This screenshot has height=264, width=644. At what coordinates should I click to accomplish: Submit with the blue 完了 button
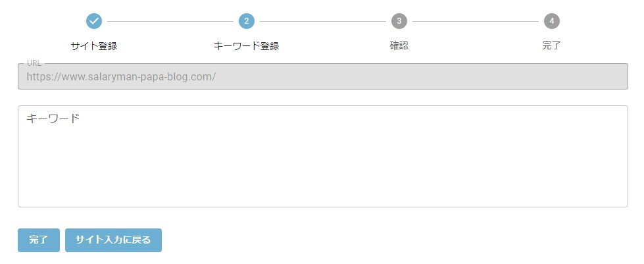point(39,240)
